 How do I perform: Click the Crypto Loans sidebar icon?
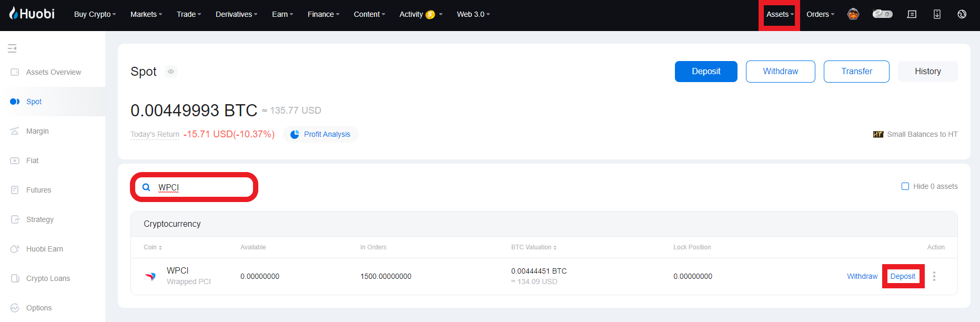pos(15,278)
